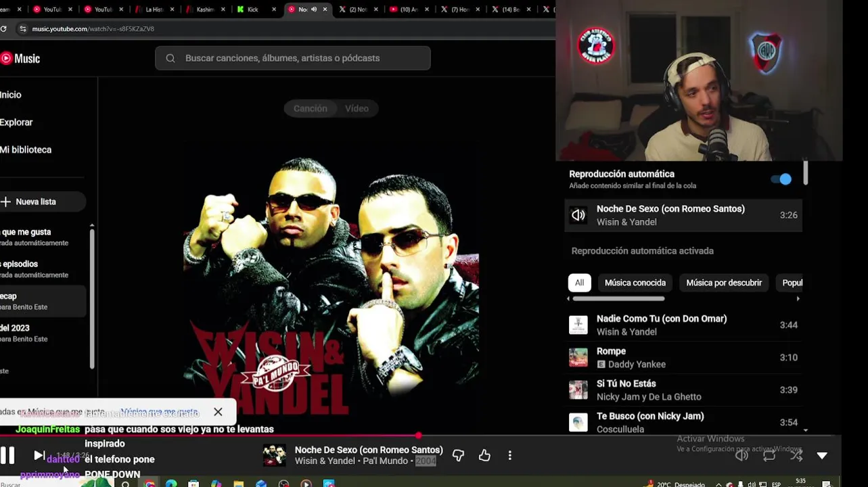The width and height of the screenshot is (868, 487).
Task: Click the small album art in player bar
Action: point(274,455)
